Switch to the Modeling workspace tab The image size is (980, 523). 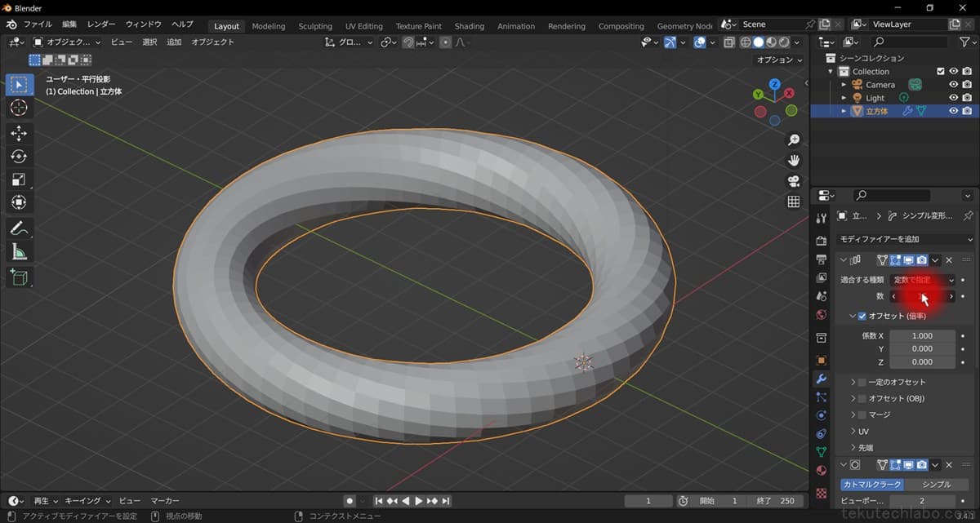point(269,26)
